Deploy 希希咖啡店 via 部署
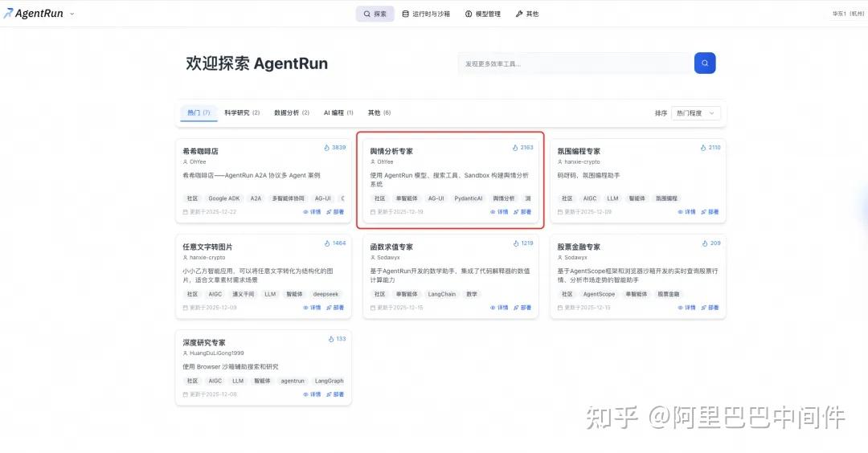The height and width of the screenshot is (453, 868). (x=335, y=212)
